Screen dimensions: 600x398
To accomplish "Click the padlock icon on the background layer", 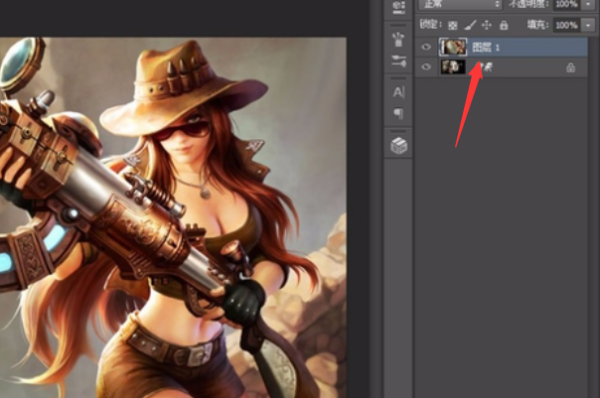I will point(571,68).
